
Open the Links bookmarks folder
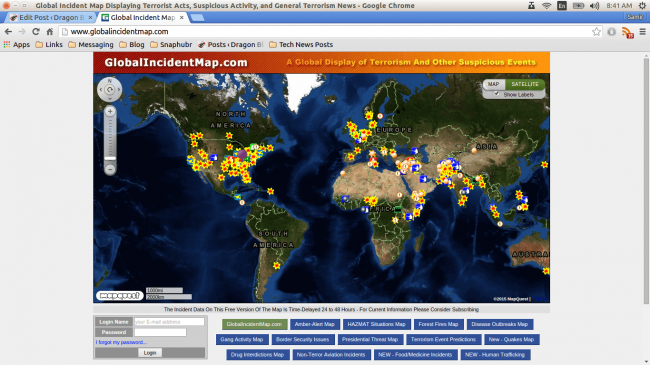[x=49, y=44]
